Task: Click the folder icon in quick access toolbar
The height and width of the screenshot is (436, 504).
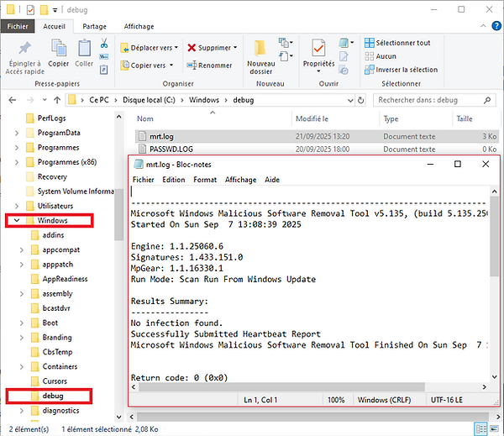Action: pyautogui.click(x=44, y=10)
